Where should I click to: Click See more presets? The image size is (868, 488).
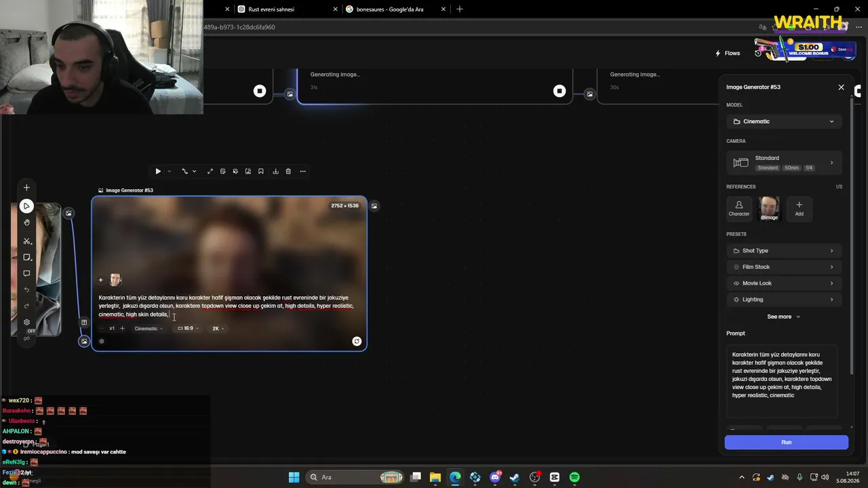click(784, 317)
